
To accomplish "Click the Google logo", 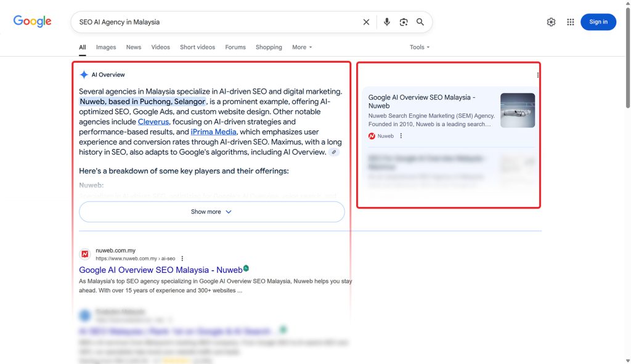I will coord(32,22).
